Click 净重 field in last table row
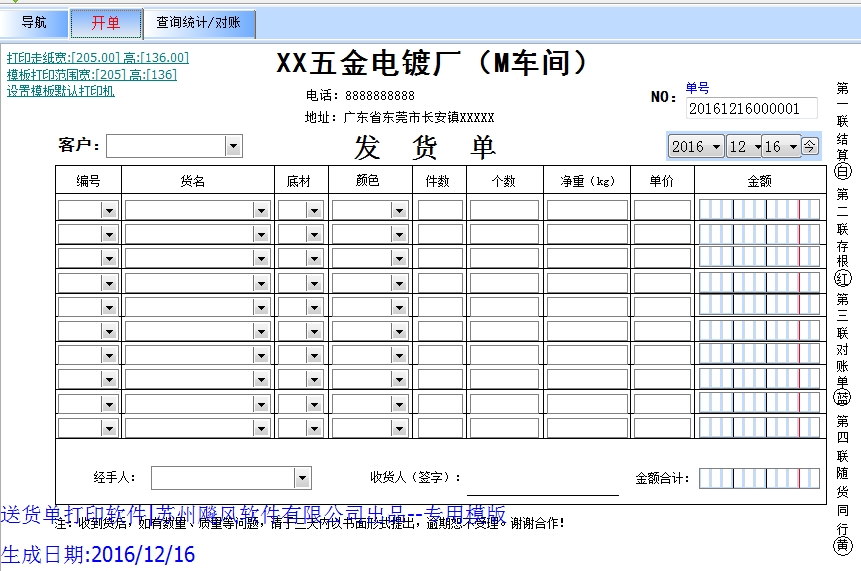The height and width of the screenshot is (571, 861). pos(587,428)
